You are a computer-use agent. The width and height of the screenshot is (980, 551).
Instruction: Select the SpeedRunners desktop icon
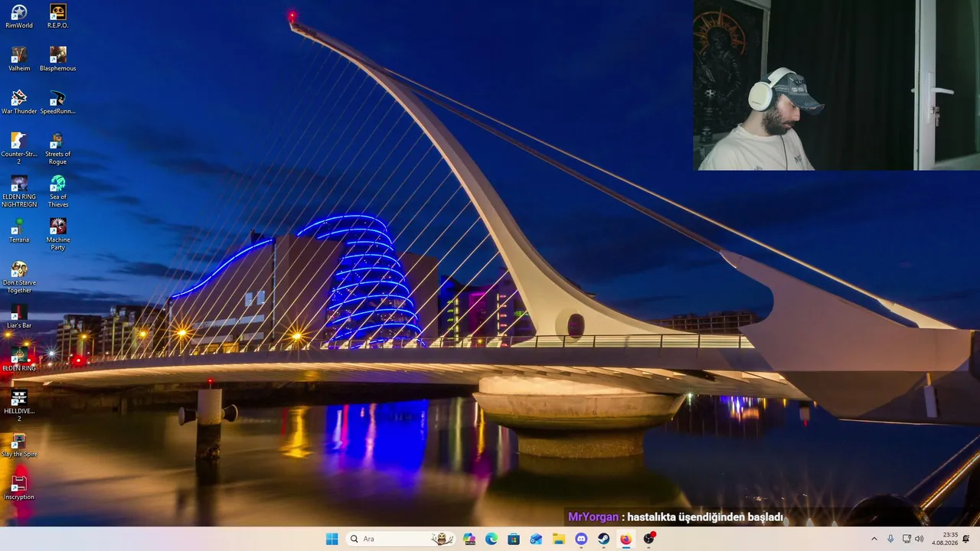point(58,102)
